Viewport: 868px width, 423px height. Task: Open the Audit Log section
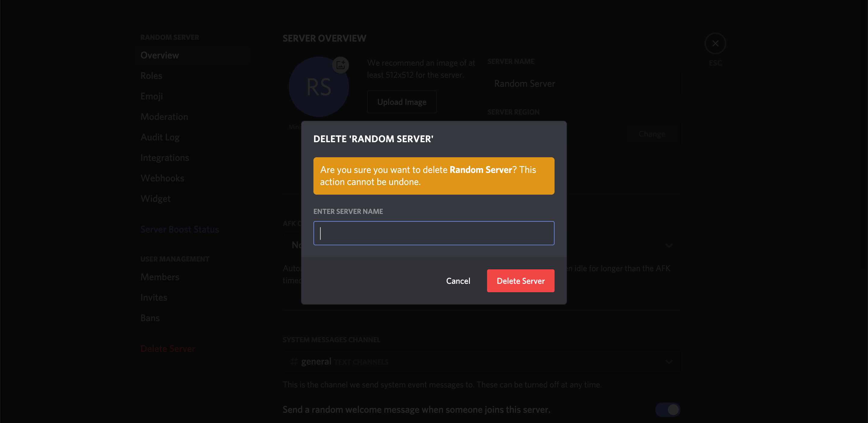coord(160,137)
